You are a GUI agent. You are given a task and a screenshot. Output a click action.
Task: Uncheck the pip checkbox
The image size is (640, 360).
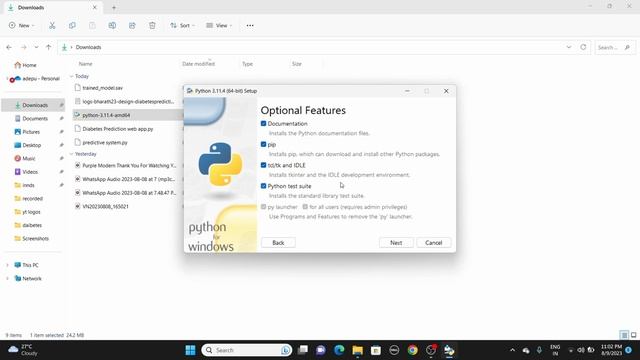click(x=263, y=144)
